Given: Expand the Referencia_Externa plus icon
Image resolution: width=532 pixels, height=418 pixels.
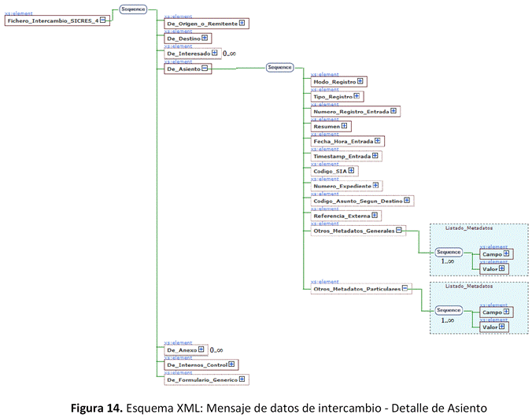Looking at the screenshot, I should pos(375,215).
